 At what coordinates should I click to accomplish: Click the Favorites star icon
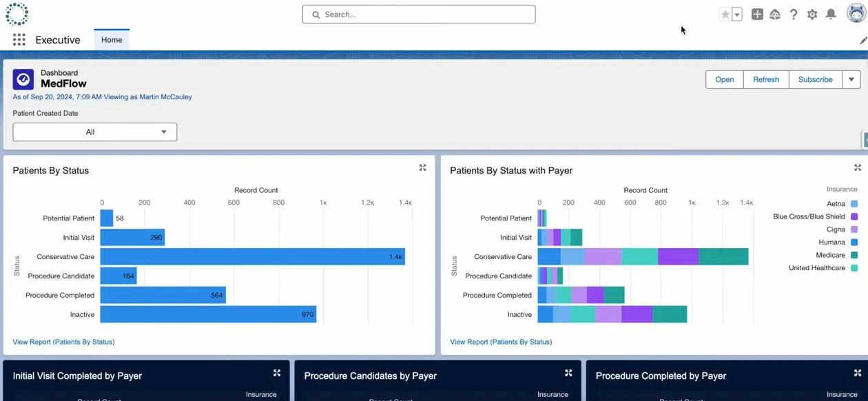[x=725, y=14]
